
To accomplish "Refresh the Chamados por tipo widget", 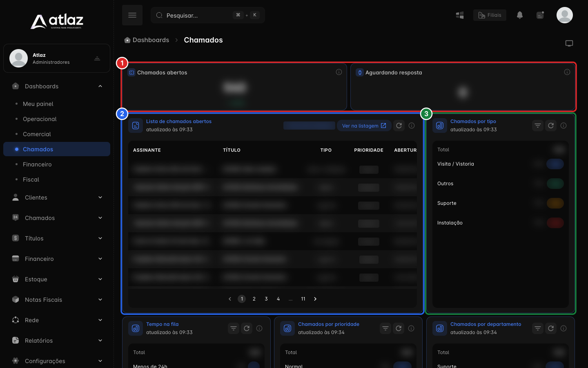I will [551, 126].
